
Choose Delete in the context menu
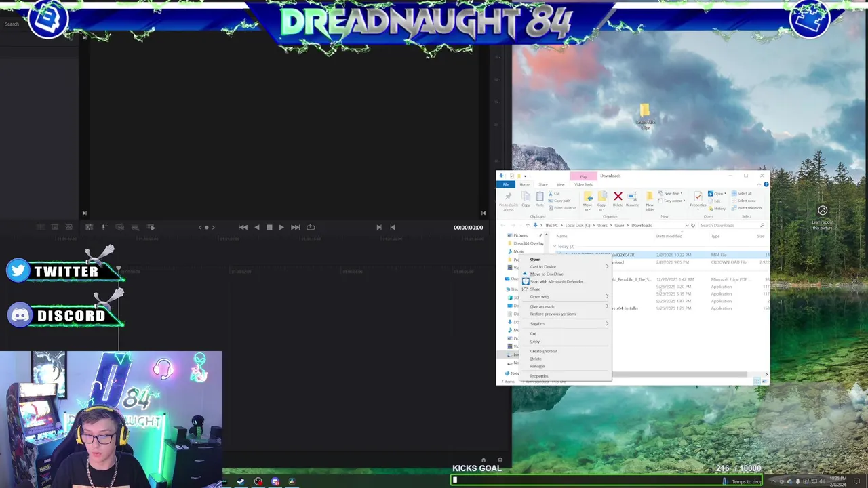(x=536, y=359)
